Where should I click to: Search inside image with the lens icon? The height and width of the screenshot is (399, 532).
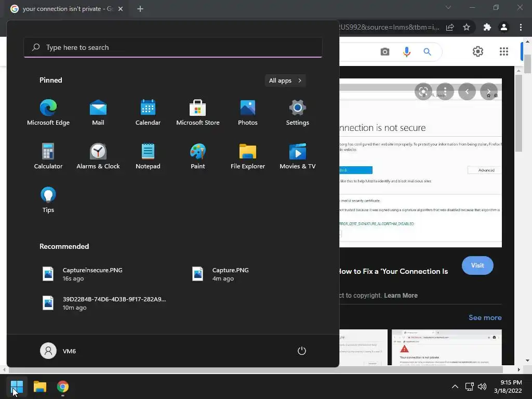[x=423, y=91]
